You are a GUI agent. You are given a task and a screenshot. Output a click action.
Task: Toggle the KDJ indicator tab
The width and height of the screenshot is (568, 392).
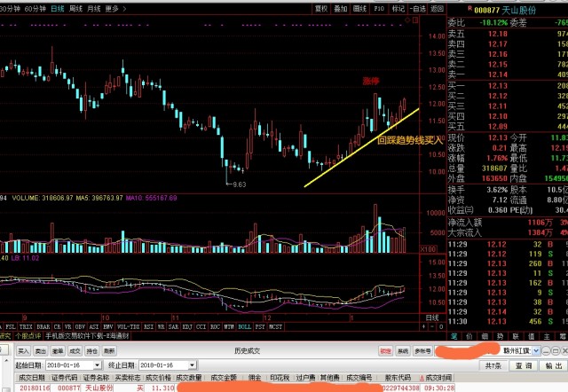tap(187, 327)
